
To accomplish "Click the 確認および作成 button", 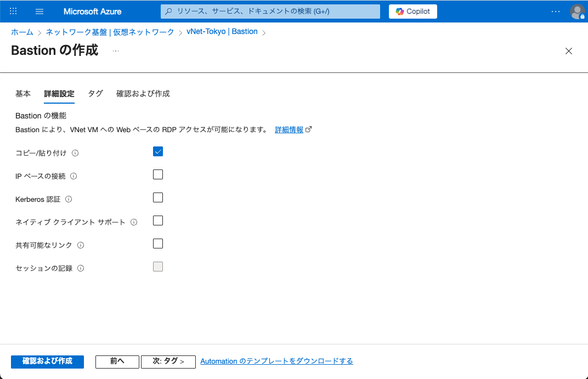I will point(47,361).
